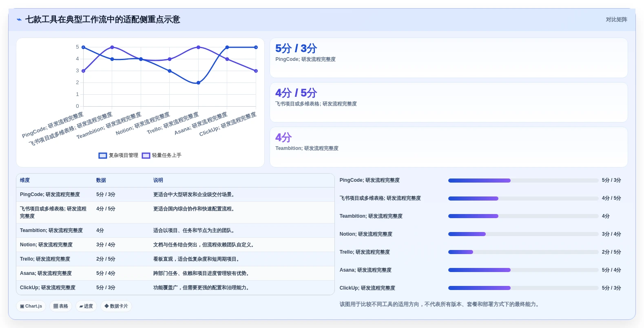Viewport: 644px width, 328px height.
Task: Click the ClickUp label in the progress list
Action: 367,288
